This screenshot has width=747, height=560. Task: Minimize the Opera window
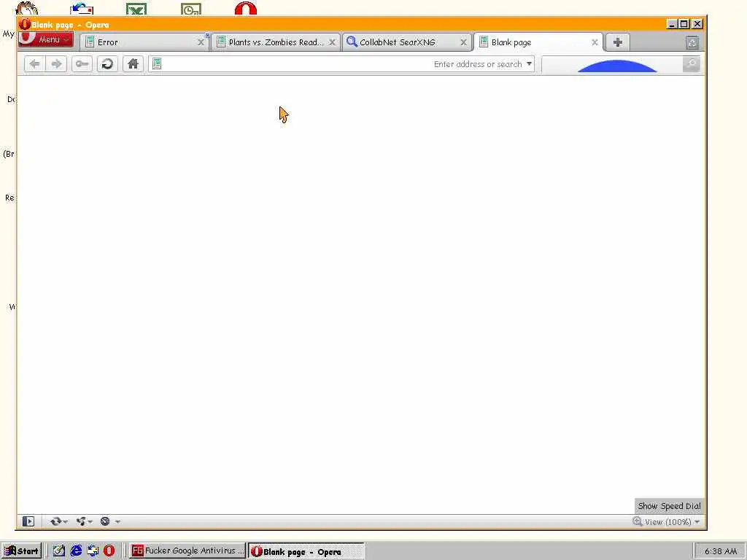[x=672, y=24]
